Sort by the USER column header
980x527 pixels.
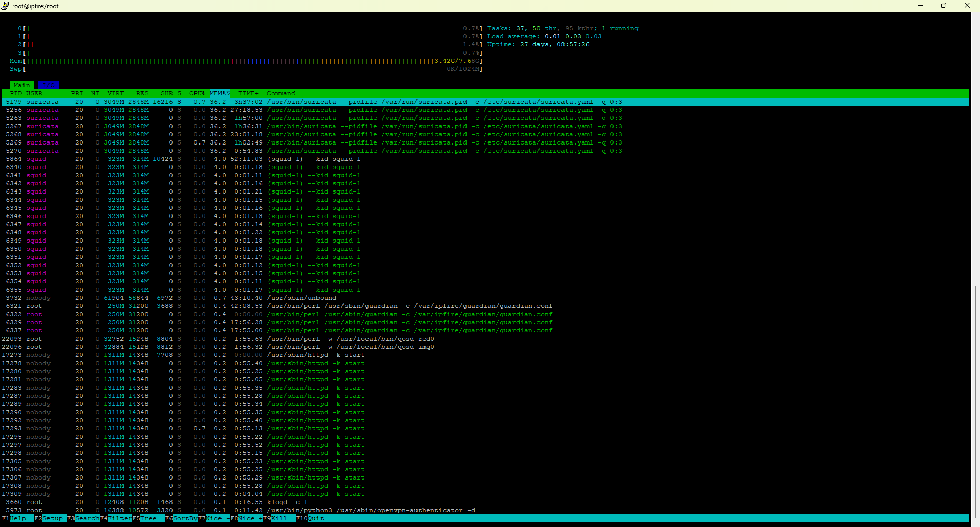tap(34, 93)
